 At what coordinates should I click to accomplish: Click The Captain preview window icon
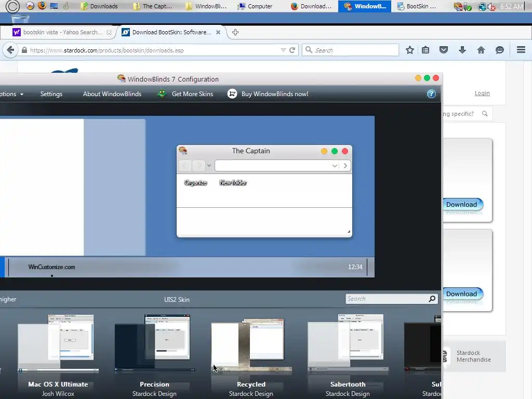coord(183,150)
